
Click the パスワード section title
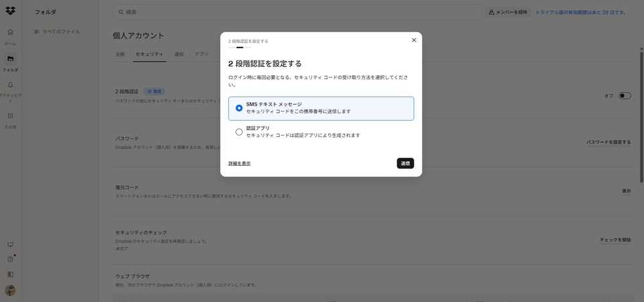click(127, 138)
